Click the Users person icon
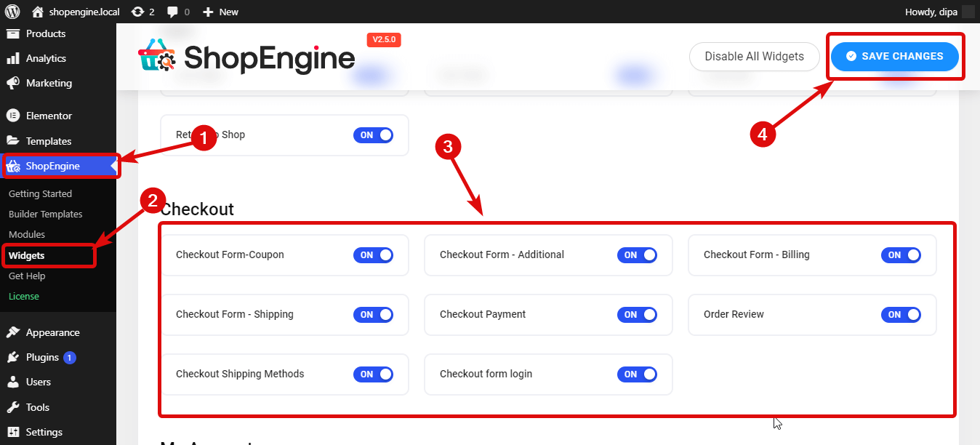This screenshot has width=980, height=445. [12, 382]
